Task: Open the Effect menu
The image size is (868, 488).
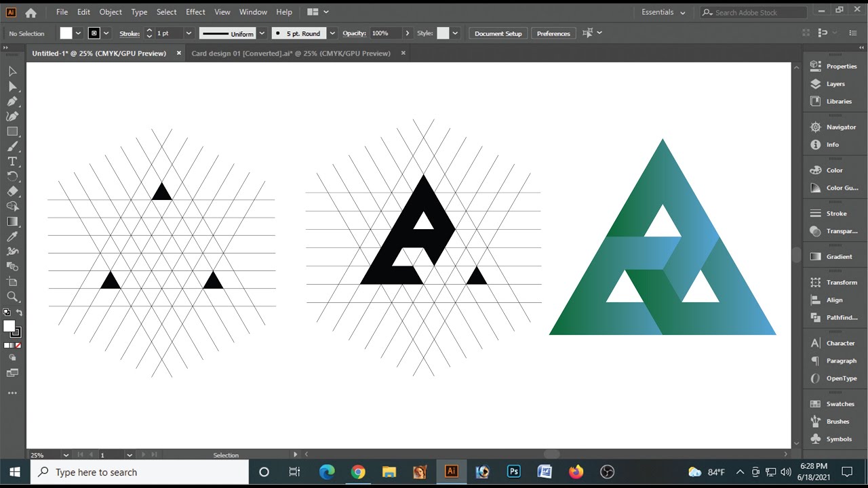Action: pyautogui.click(x=195, y=12)
